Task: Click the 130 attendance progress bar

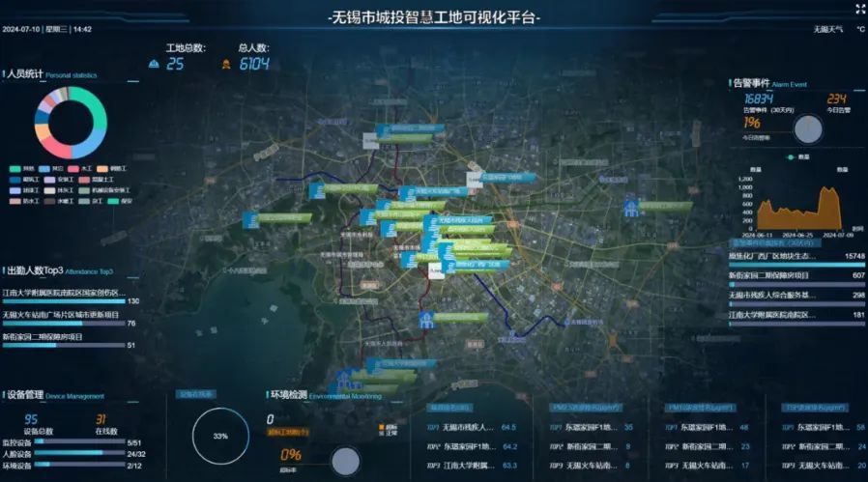Action: click(x=64, y=301)
